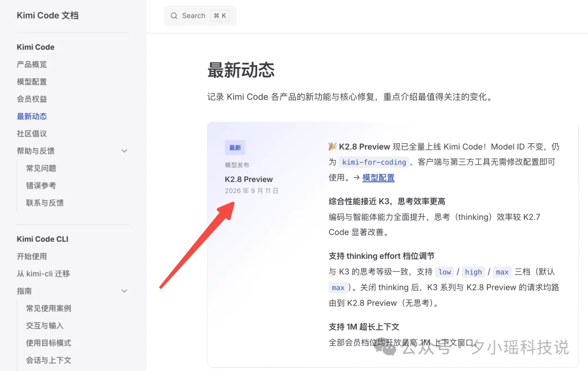This screenshot has width=588, height=371.
Task: Open the Search box
Action: [x=200, y=16]
